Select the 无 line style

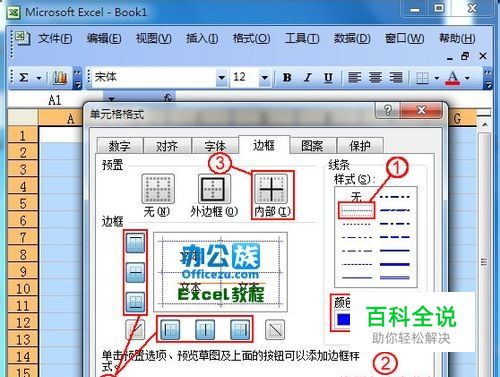tap(356, 197)
